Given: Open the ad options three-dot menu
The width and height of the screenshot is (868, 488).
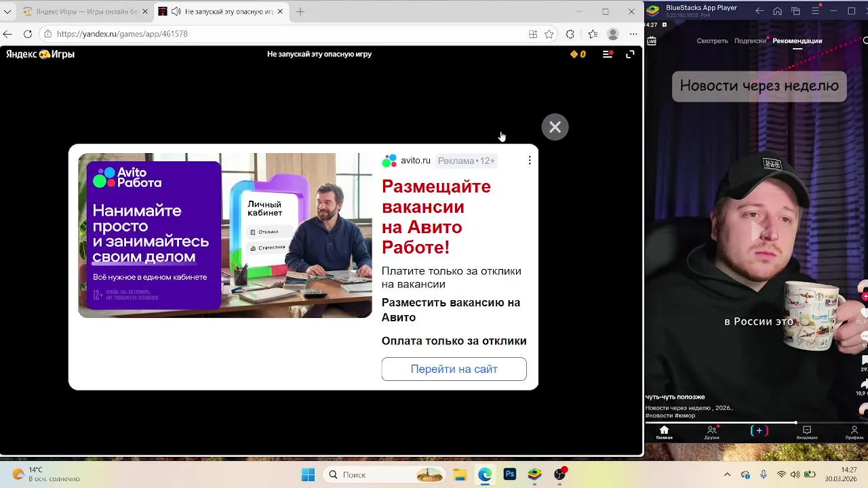Looking at the screenshot, I should pos(530,161).
